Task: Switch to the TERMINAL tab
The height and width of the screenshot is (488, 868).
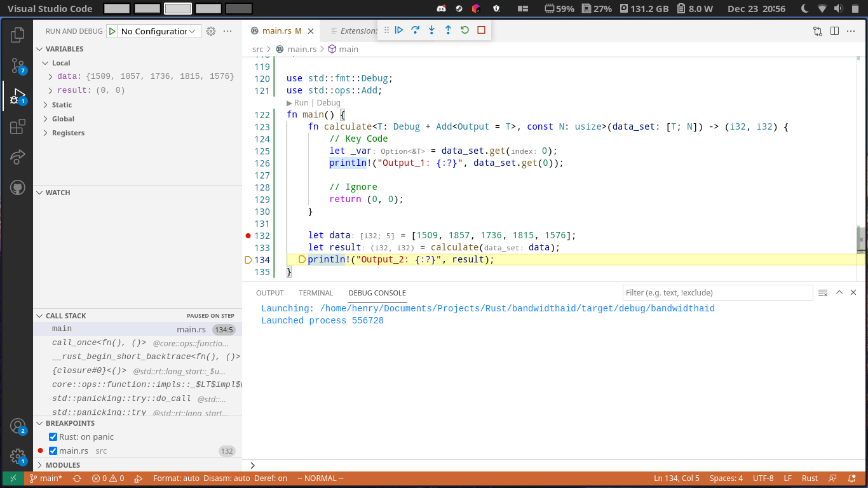Action: point(316,293)
